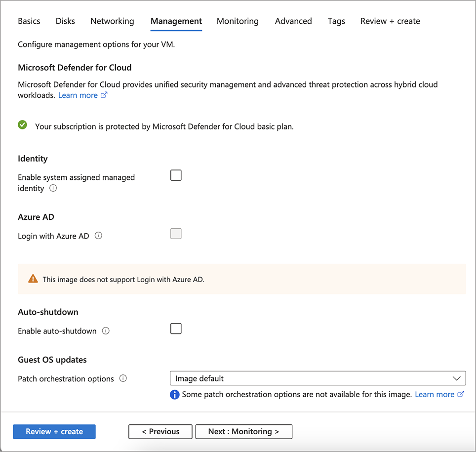This screenshot has height=452, width=476.
Task: Go to the Tags tab
Action: 336,21
